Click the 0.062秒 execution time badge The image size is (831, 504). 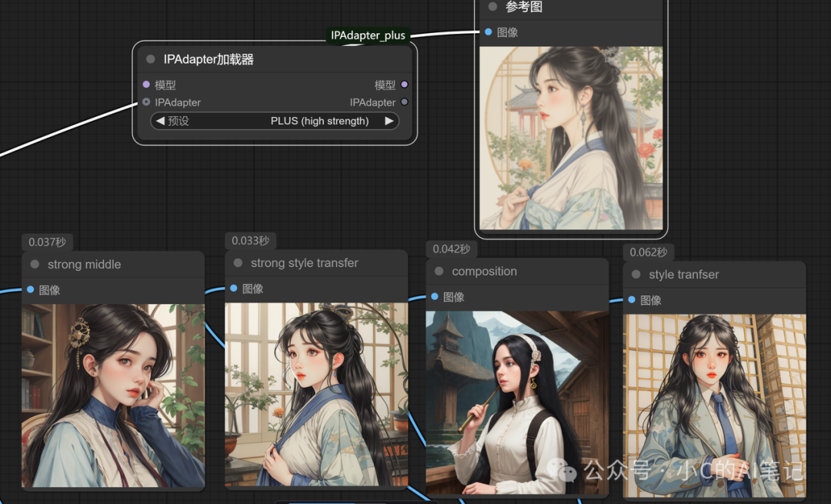[x=648, y=252]
